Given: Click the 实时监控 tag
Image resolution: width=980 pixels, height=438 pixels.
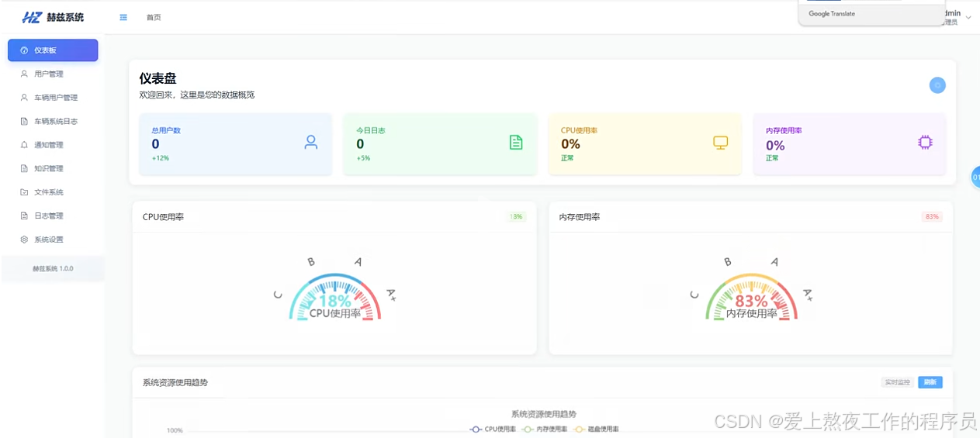Looking at the screenshot, I should (897, 382).
